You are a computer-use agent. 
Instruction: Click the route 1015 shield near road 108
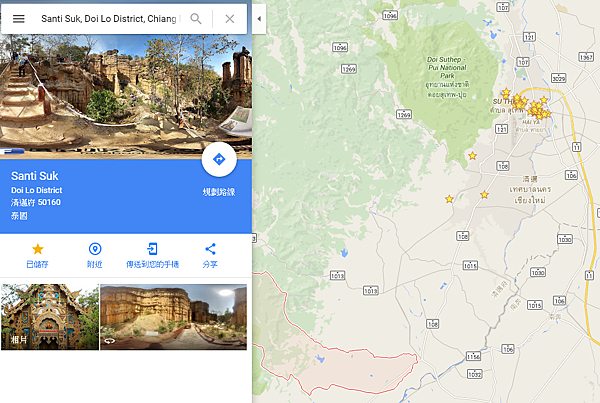(470, 266)
